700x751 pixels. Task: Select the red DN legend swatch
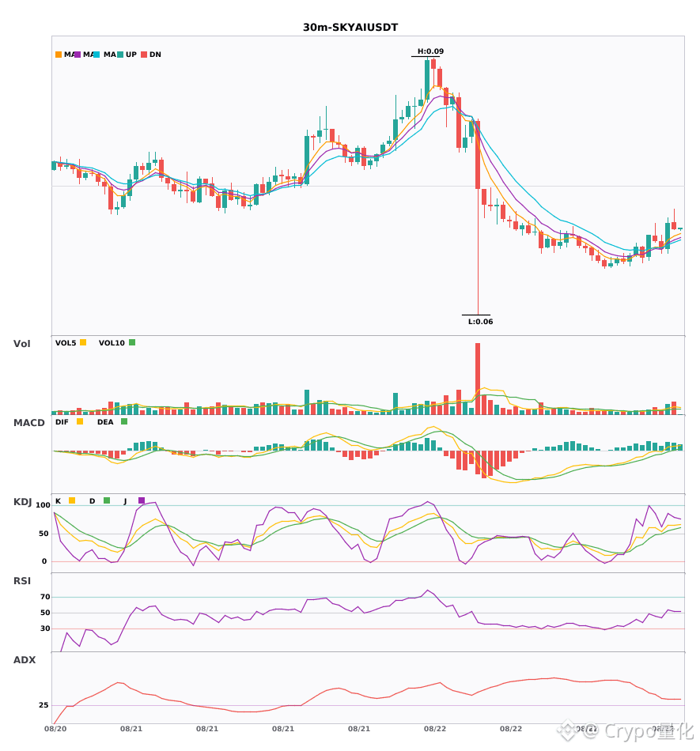coord(144,55)
